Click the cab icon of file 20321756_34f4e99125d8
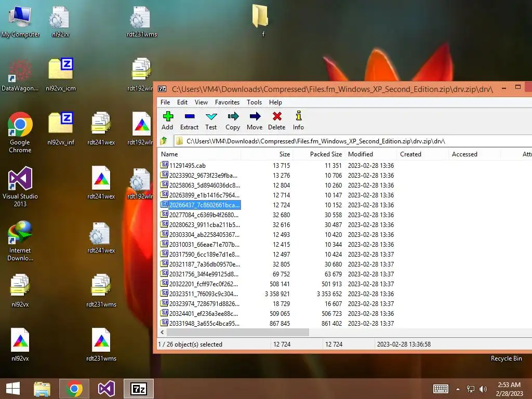This screenshot has height=399, width=532. tap(164, 273)
